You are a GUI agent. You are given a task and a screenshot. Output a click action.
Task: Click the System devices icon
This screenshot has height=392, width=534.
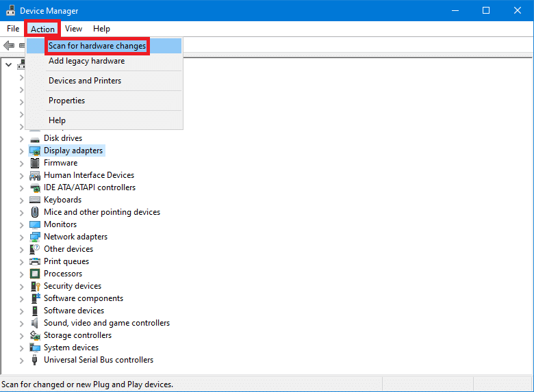(35, 348)
